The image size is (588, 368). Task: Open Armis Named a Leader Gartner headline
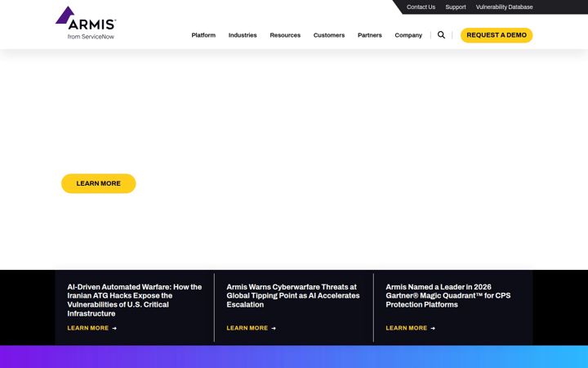point(448,295)
